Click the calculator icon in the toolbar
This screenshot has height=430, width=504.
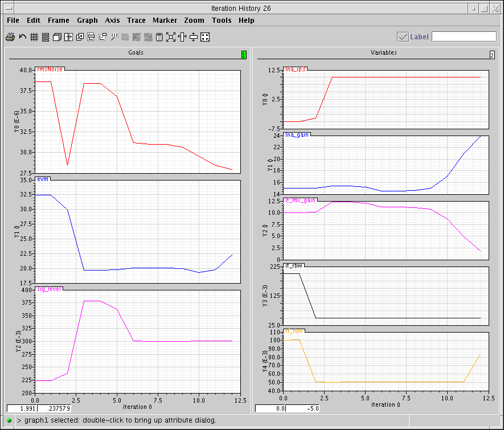click(159, 37)
